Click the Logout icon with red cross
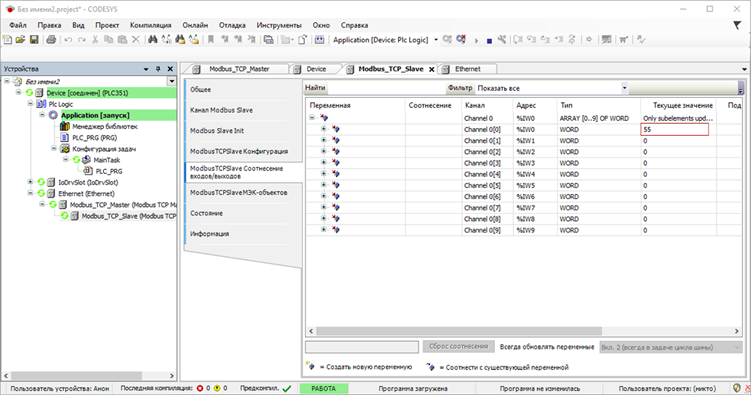This screenshot has height=395, width=751. click(461, 40)
